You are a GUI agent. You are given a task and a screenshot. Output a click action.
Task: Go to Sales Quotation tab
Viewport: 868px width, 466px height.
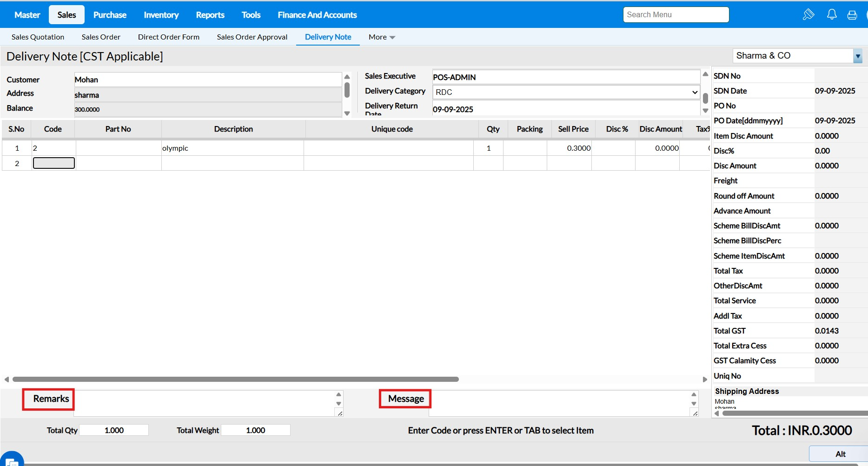pos(38,37)
